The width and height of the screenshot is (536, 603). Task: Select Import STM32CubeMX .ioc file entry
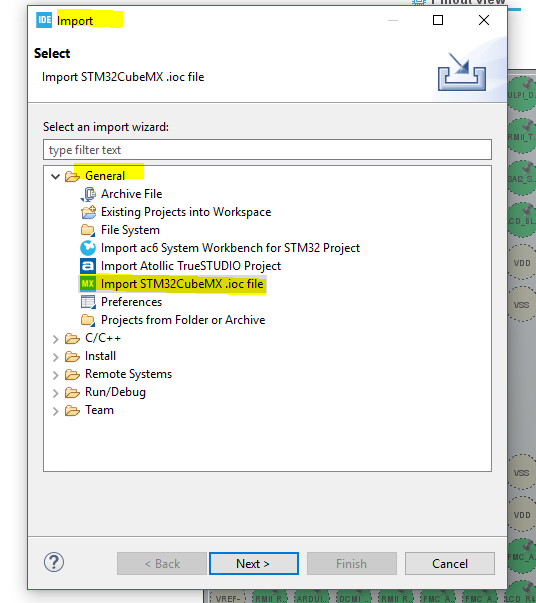(182, 284)
